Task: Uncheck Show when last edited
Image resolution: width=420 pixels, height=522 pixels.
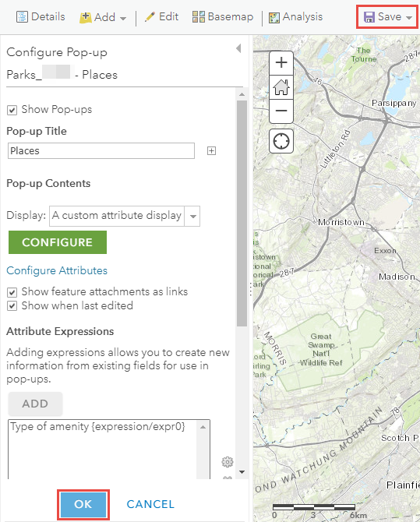Action: point(12,305)
